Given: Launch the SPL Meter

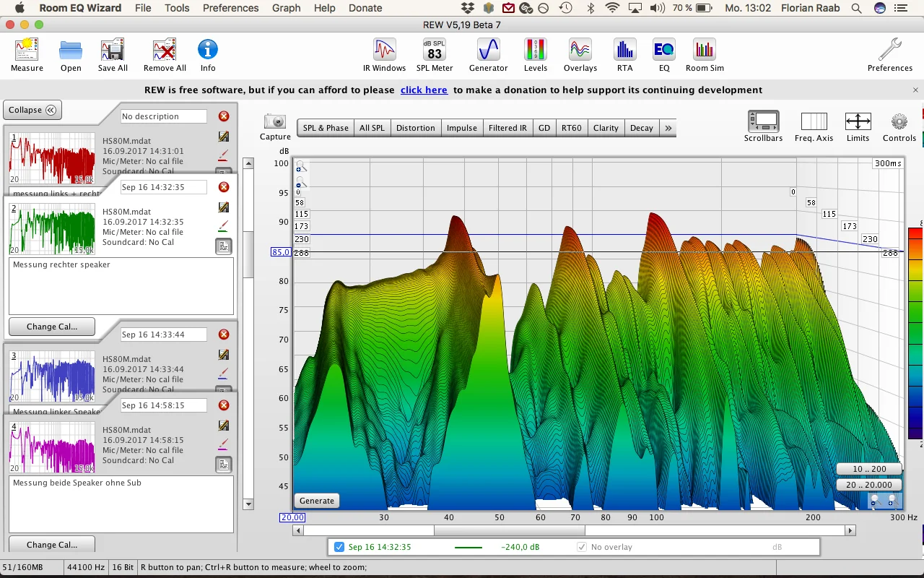Looking at the screenshot, I should (435, 55).
